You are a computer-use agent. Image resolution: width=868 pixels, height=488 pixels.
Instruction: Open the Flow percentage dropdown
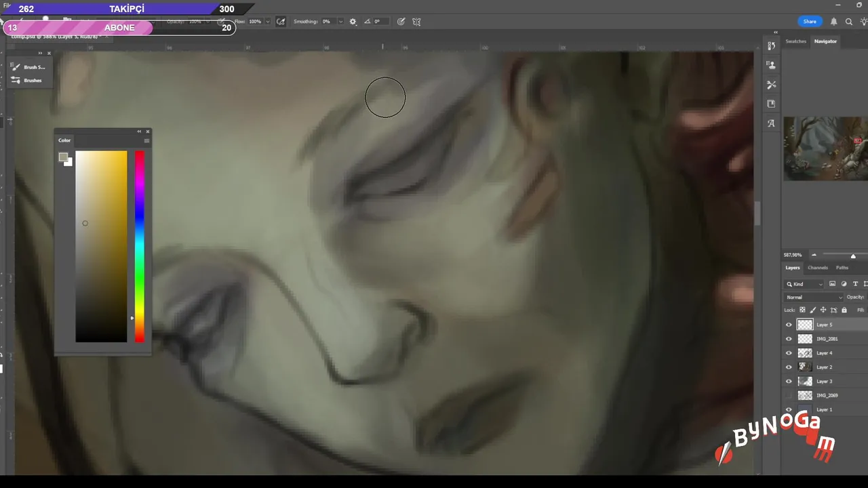[x=267, y=22]
